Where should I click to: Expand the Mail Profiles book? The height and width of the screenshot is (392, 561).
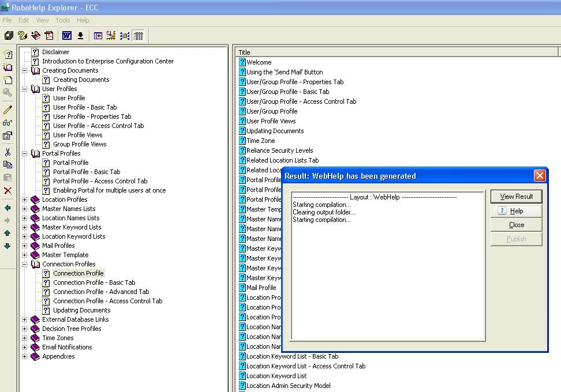point(25,246)
